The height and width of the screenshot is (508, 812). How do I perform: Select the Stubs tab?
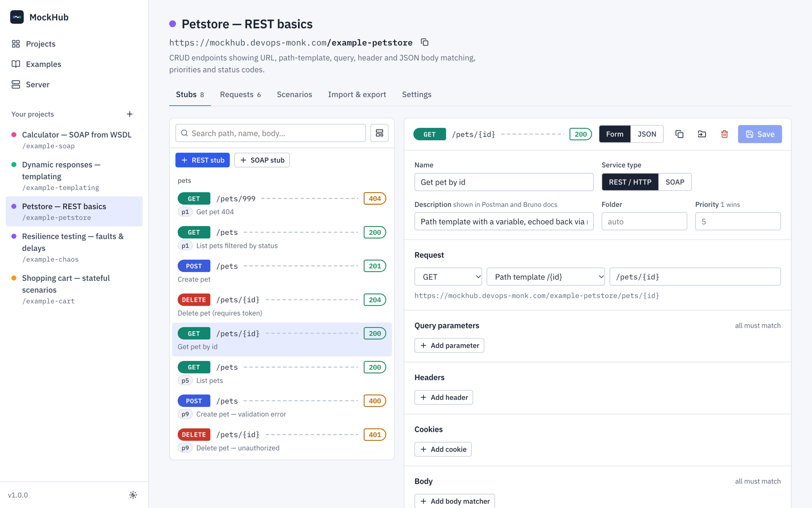(x=190, y=94)
